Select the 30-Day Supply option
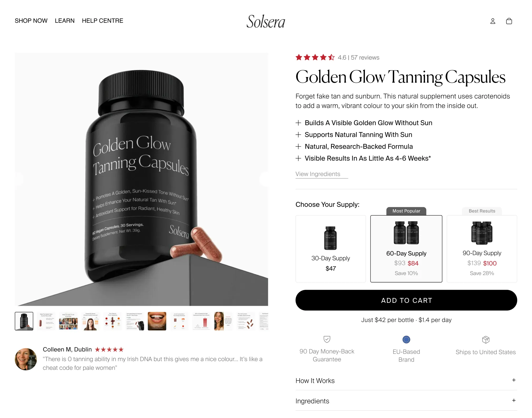The image size is (532, 418). pos(330,249)
